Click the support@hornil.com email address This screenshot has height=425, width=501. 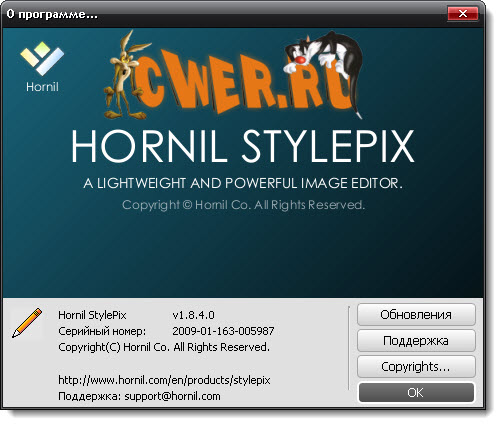tap(172, 396)
